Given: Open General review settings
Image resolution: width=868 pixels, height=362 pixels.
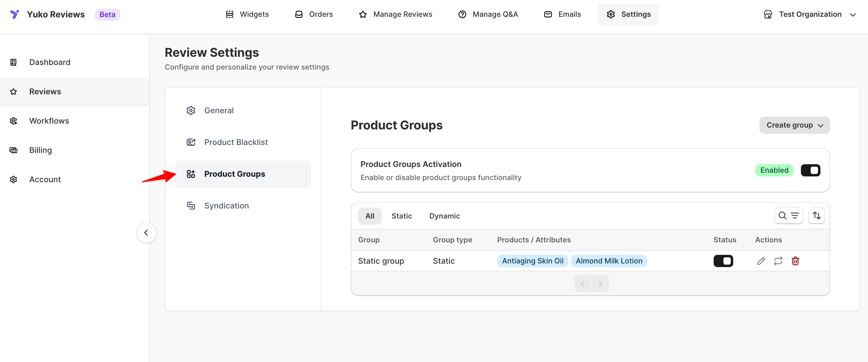Looking at the screenshot, I should [x=243, y=110].
